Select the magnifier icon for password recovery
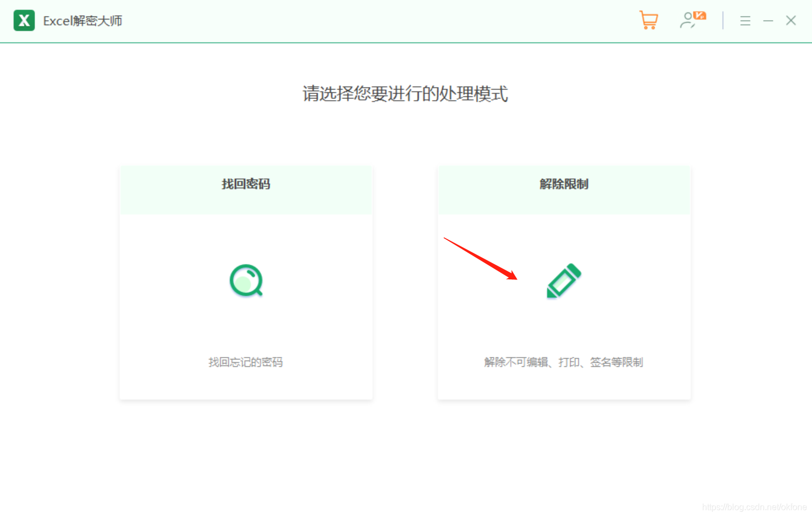The image size is (812, 517). pyautogui.click(x=246, y=281)
